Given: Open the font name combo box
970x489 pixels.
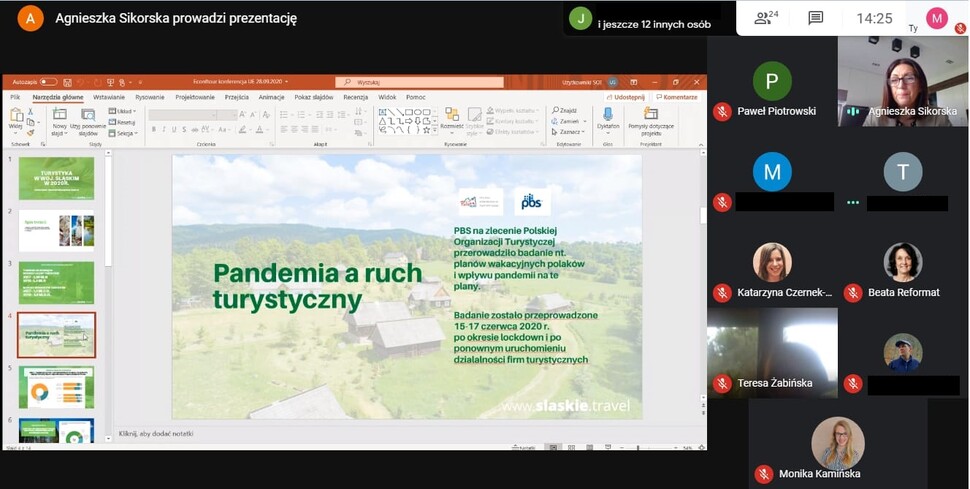Looking at the screenshot, I should click(x=182, y=115).
